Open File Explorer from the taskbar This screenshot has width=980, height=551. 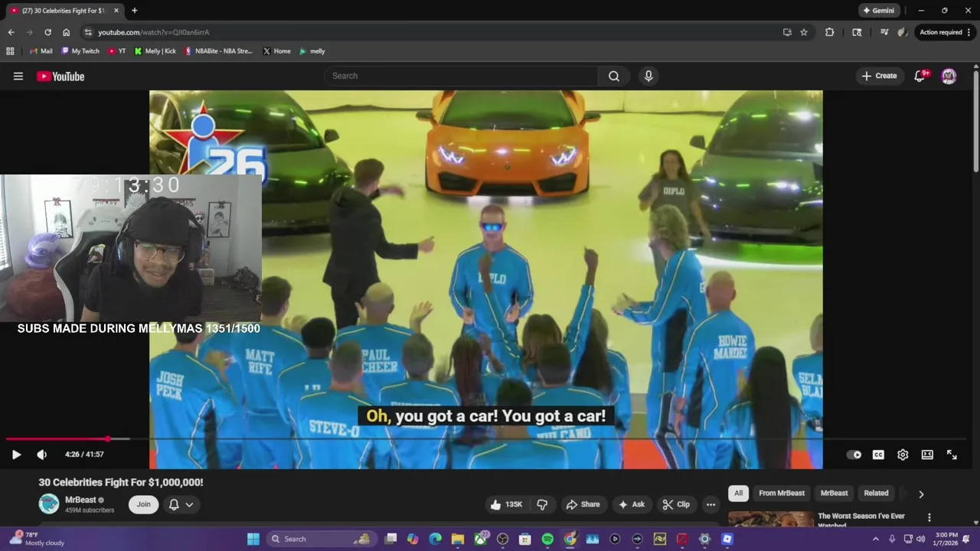point(457,539)
